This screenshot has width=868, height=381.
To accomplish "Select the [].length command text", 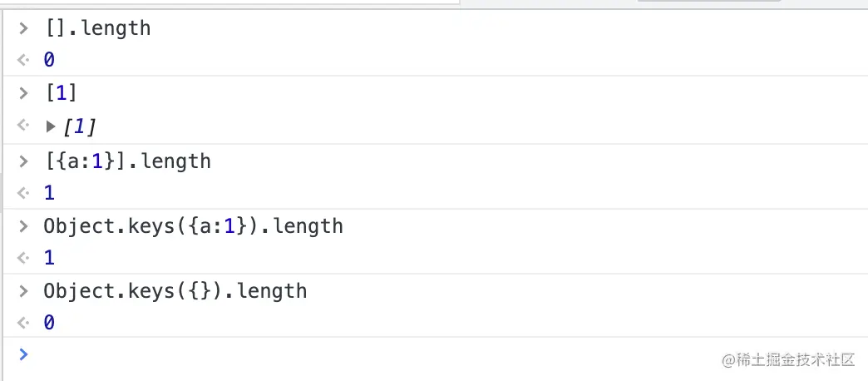I will (x=97, y=28).
